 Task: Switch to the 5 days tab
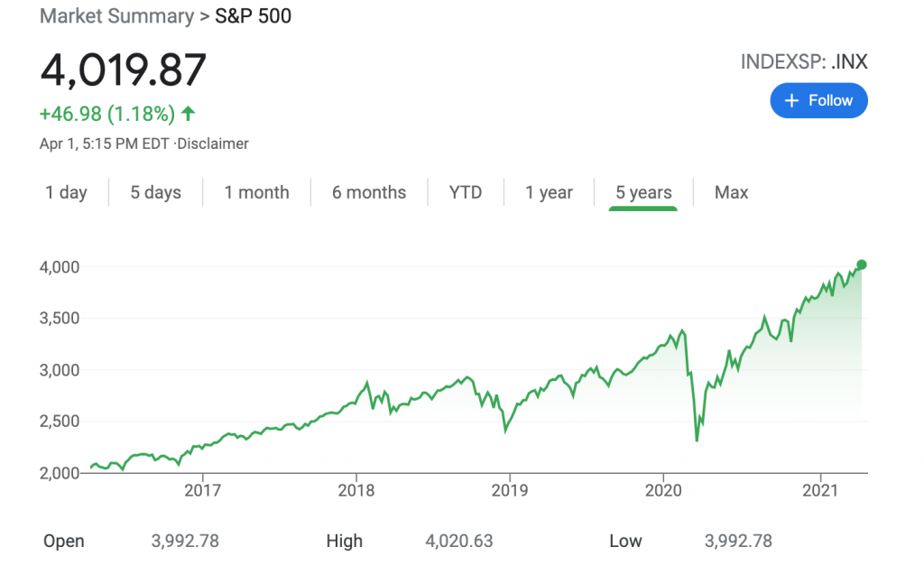155,192
